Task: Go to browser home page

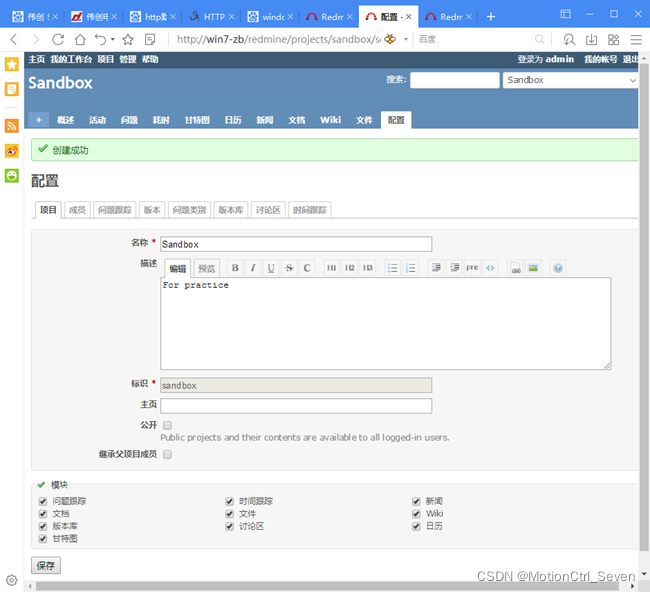Action: click(80, 39)
